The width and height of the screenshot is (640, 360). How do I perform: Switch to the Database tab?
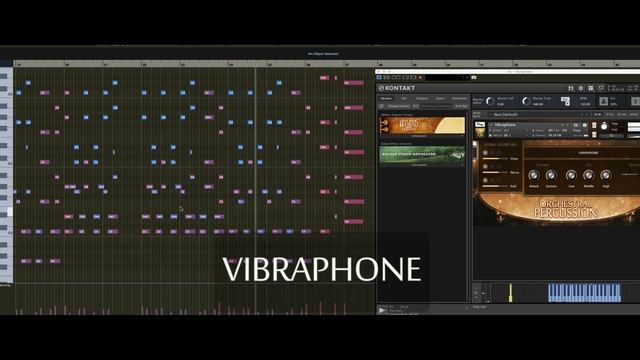[x=422, y=98]
